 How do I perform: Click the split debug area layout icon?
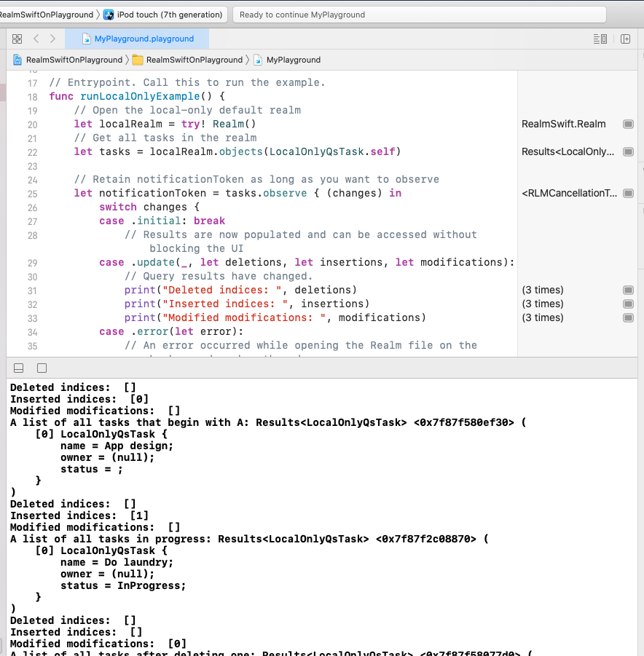18,368
